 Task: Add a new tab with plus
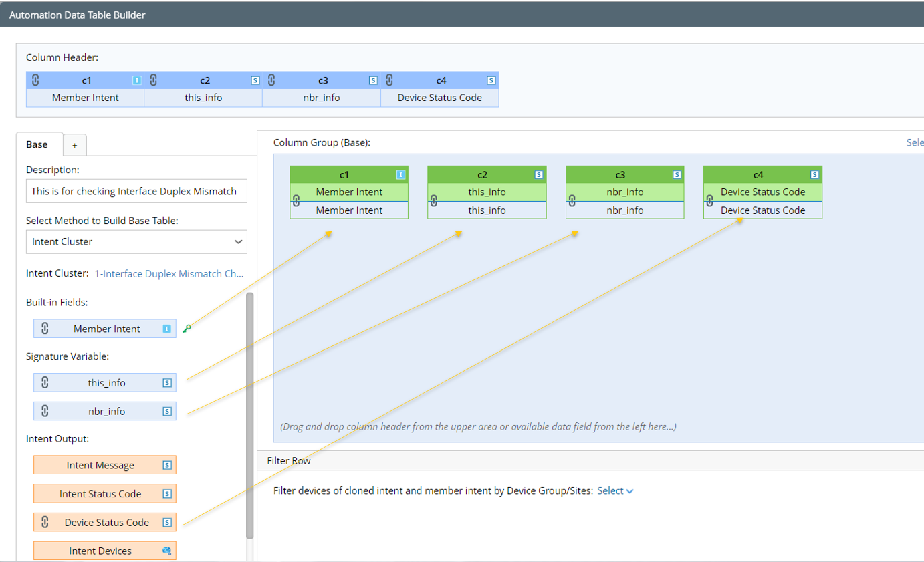pos(75,145)
